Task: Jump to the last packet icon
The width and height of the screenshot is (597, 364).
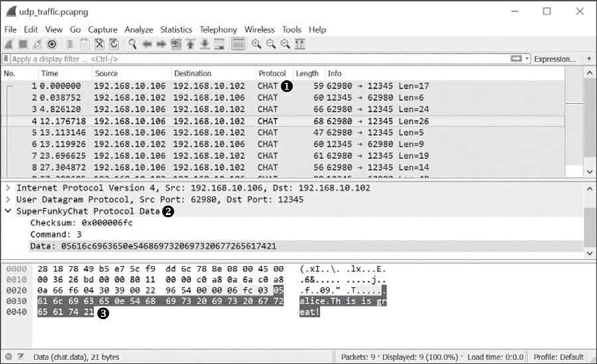Action: [205, 44]
